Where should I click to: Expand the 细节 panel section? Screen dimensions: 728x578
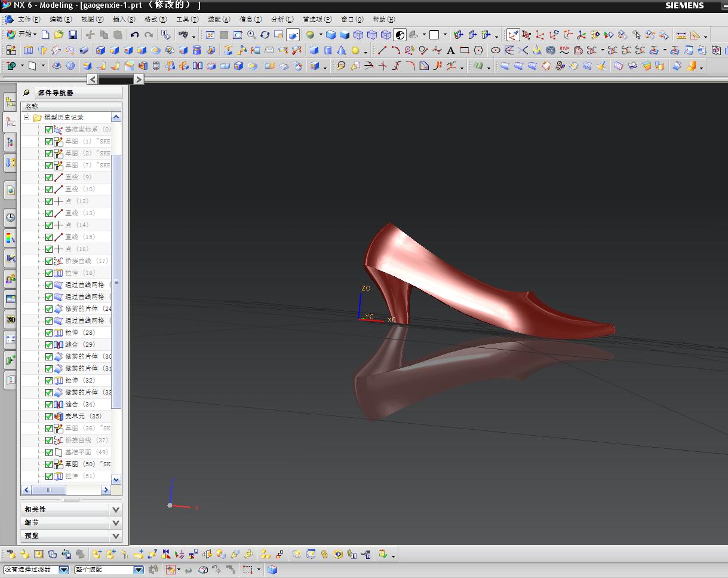click(x=116, y=522)
